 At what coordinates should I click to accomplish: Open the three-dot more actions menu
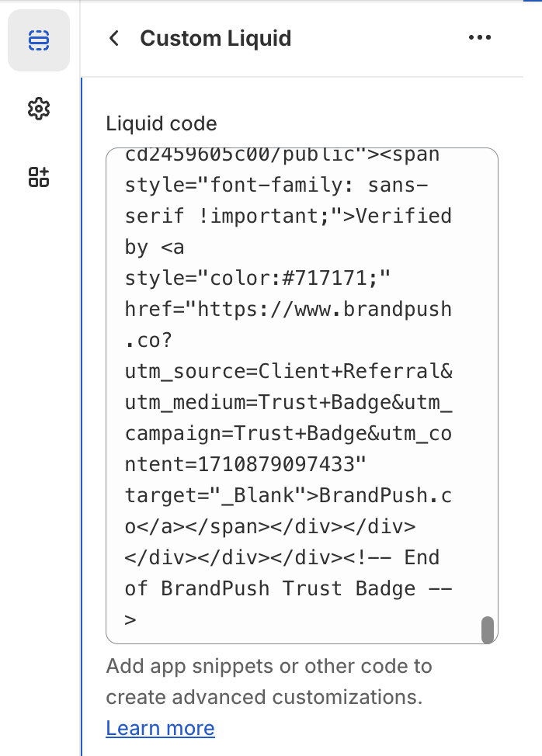480,37
